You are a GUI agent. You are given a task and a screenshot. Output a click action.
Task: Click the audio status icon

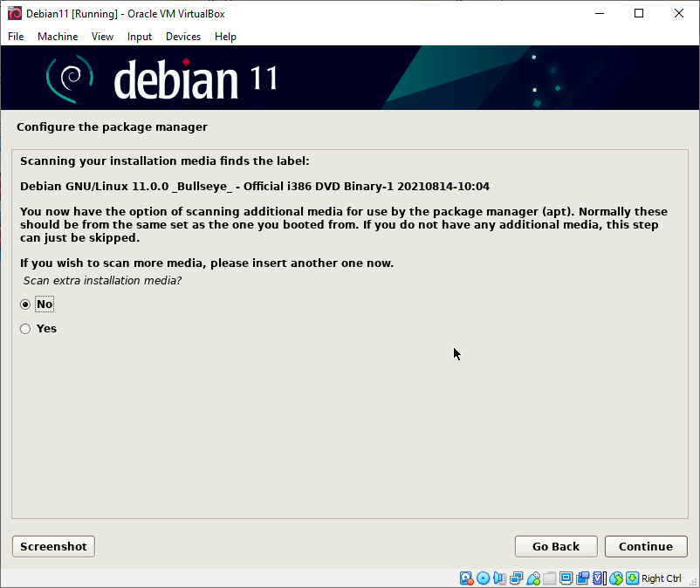point(499,578)
